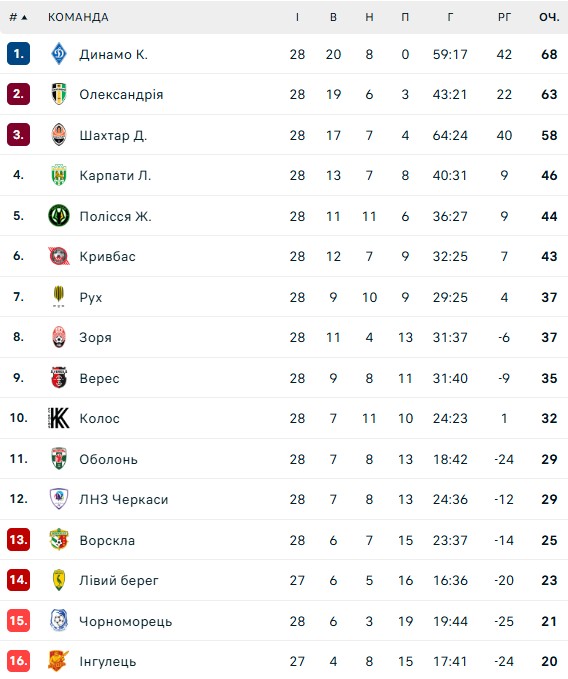Open the Рух team link

pyautogui.click(x=91, y=297)
